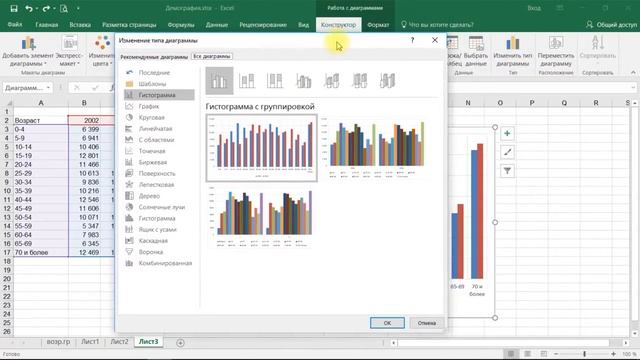The height and width of the screenshot is (360, 640).
Task: Confirm dialog with OK button
Action: pyautogui.click(x=387, y=323)
